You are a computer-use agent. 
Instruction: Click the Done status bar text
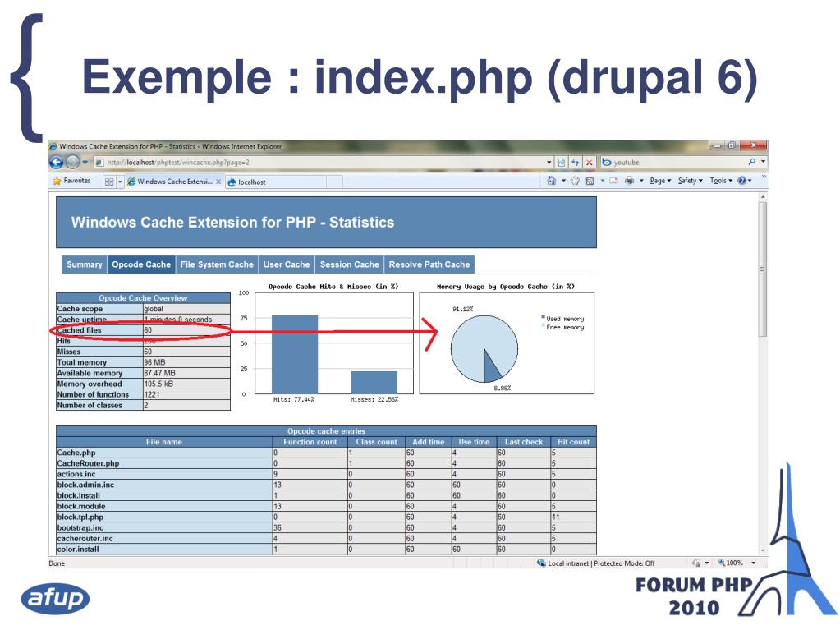coord(57,563)
